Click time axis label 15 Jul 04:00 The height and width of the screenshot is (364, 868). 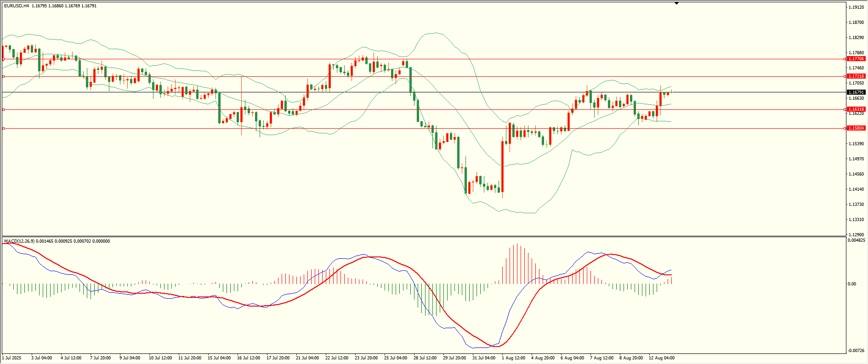(x=219, y=358)
